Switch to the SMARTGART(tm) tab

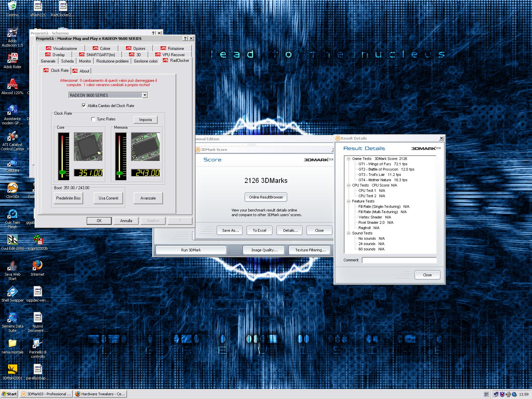97,55
